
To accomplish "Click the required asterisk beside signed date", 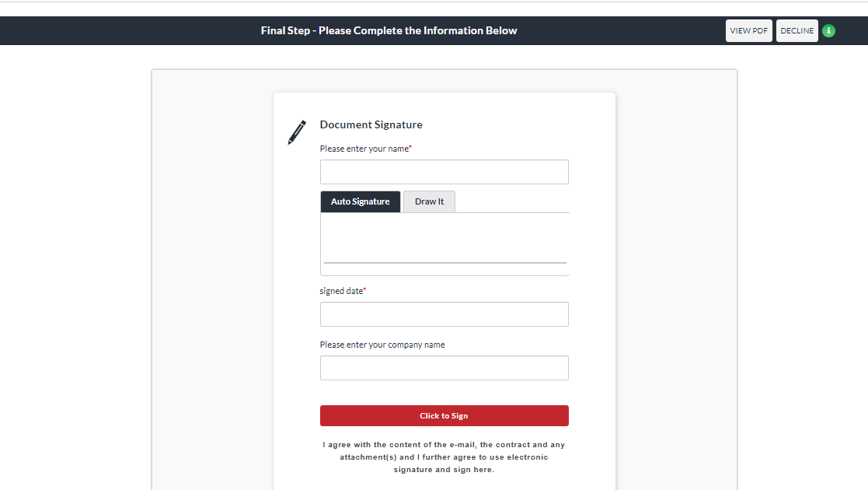I will 364,289.
